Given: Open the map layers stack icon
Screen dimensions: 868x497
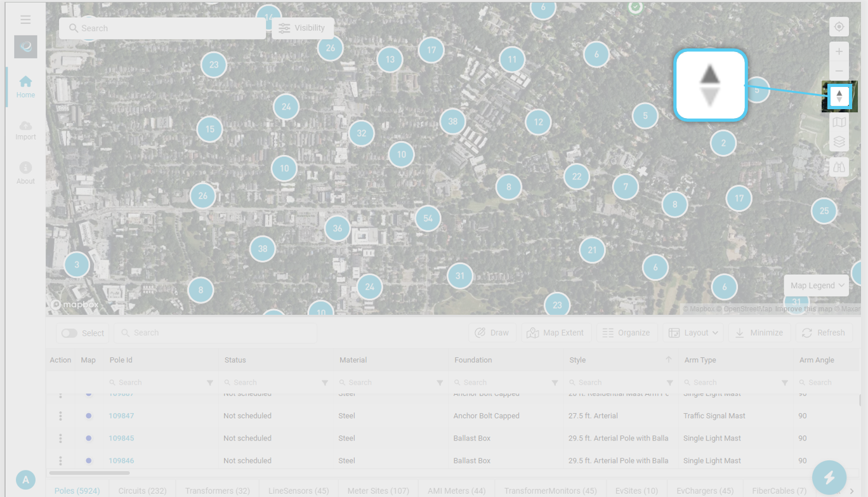Looking at the screenshot, I should tap(839, 142).
